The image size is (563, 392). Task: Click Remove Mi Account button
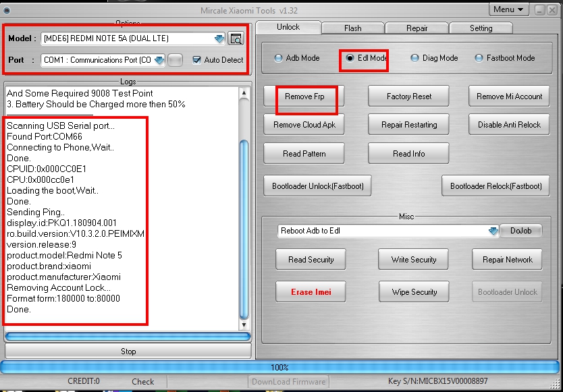[x=509, y=96]
